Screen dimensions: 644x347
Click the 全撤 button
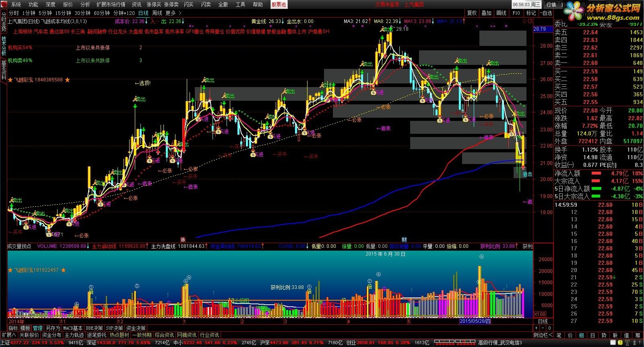pos(223,4)
